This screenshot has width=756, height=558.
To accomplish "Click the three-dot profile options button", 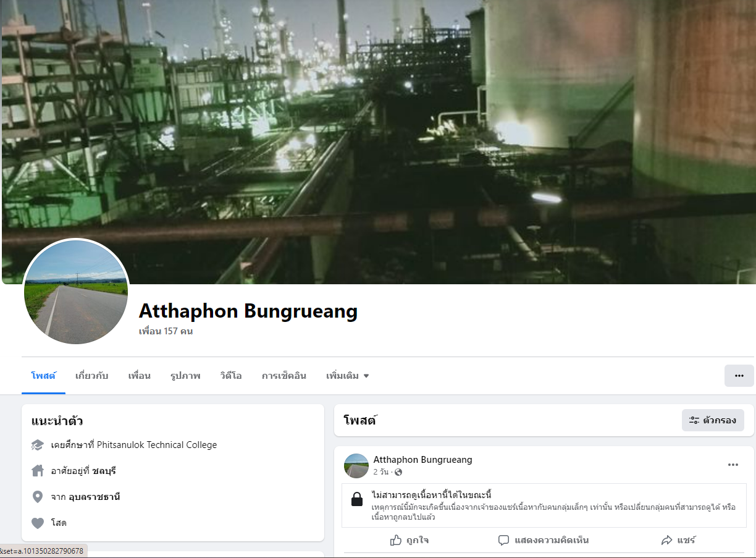I will 739,376.
